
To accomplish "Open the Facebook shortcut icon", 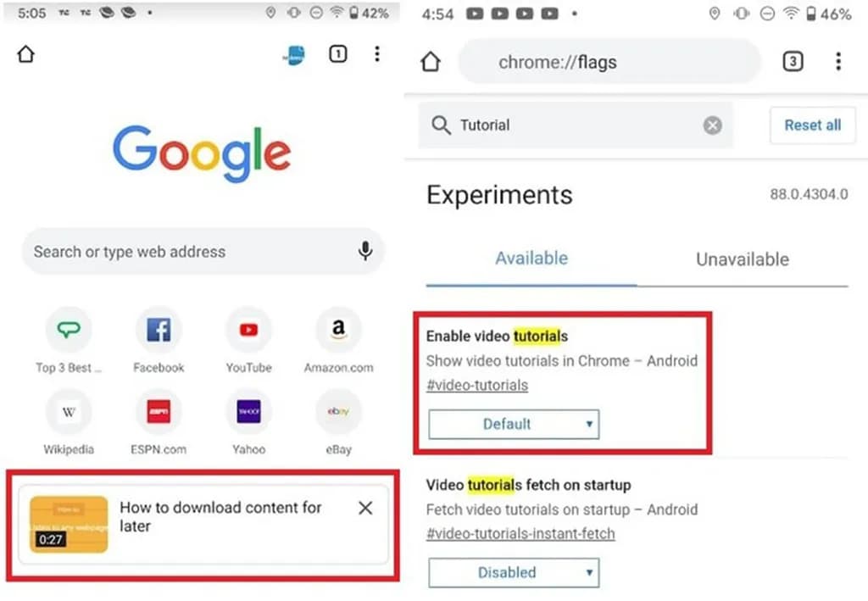I will pyautogui.click(x=159, y=330).
